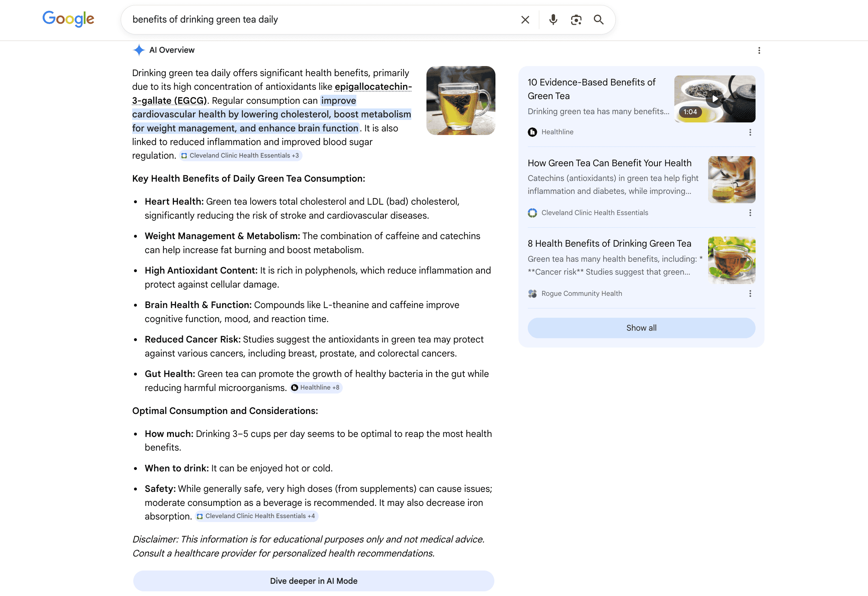Click the 'Gut Health:' bullet heading
The image size is (868, 596).
pyautogui.click(x=170, y=374)
